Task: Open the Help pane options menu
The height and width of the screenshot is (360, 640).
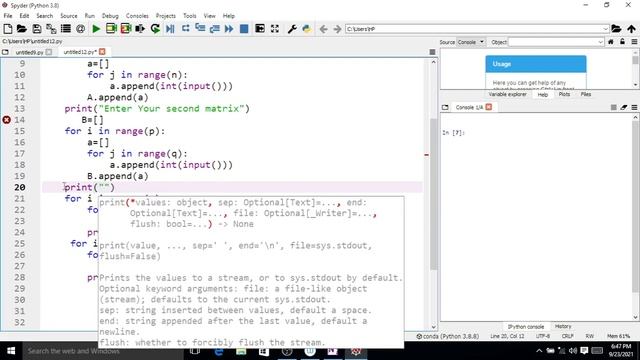Action: (x=634, y=42)
